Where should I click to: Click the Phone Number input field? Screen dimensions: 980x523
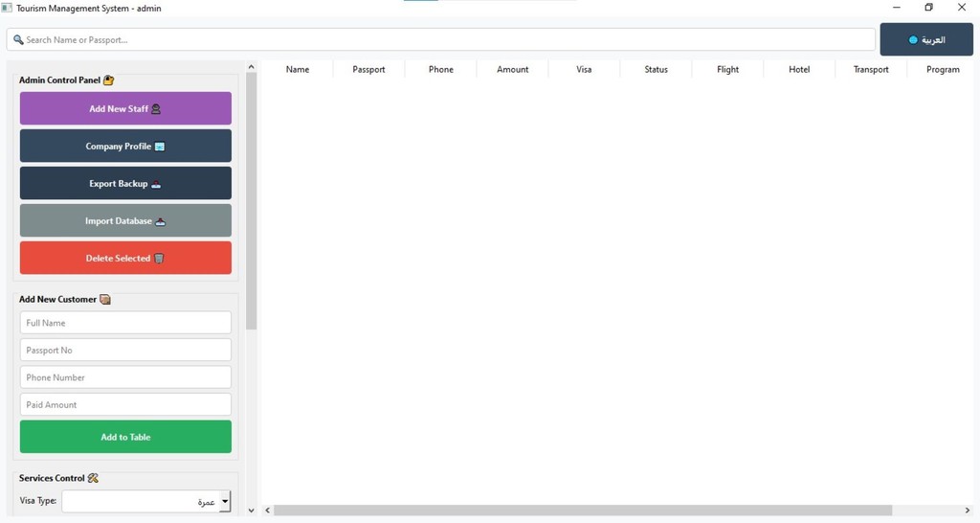point(125,377)
